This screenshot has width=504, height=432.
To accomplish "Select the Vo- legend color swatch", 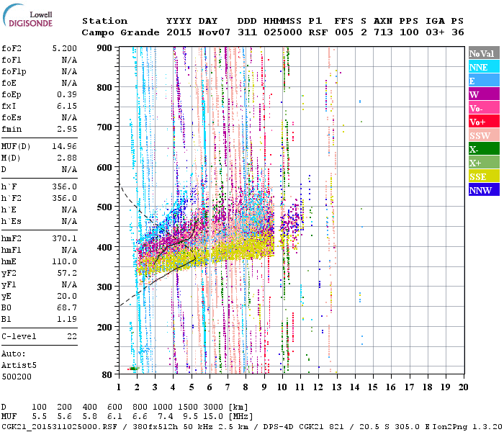I will 484,108.
